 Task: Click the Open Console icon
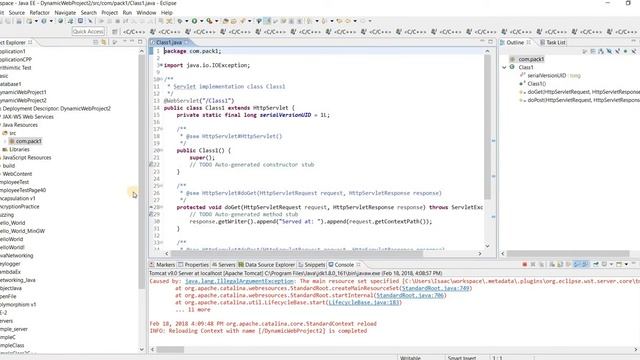click(619, 264)
